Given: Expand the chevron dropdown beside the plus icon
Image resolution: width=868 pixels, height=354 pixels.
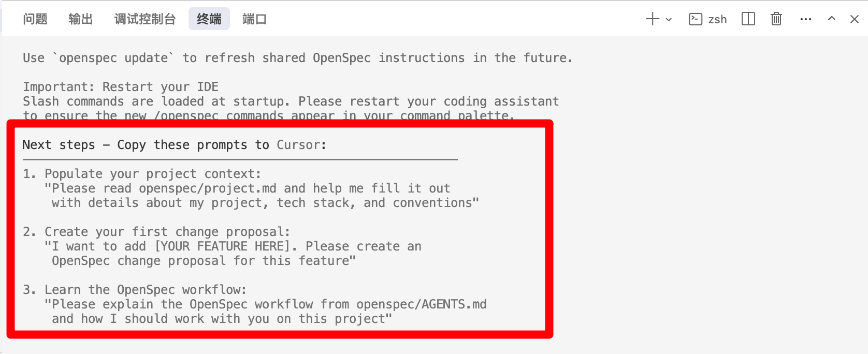Looking at the screenshot, I should [x=669, y=20].
